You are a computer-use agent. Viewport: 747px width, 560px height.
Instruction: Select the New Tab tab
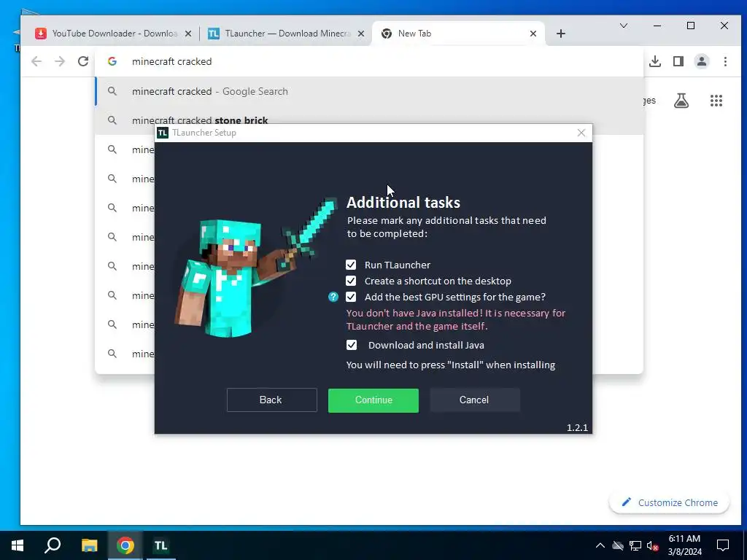pos(458,34)
